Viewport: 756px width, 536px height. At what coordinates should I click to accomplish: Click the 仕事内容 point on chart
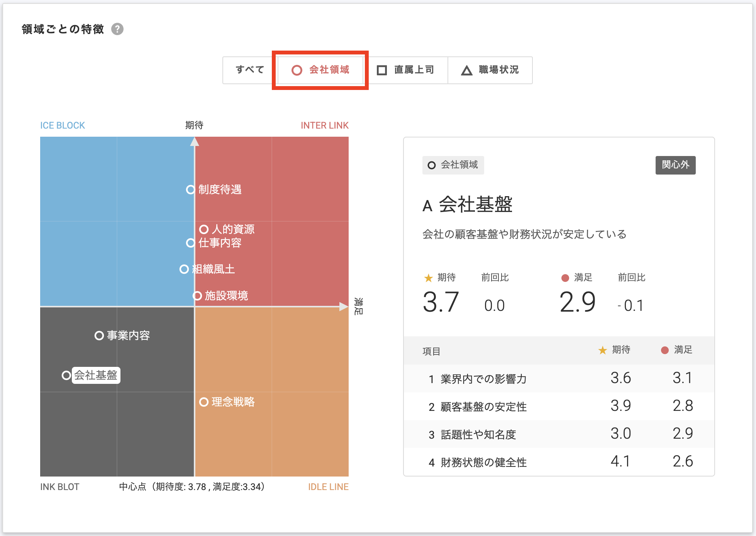pyautogui.click(x=190, y=243)
